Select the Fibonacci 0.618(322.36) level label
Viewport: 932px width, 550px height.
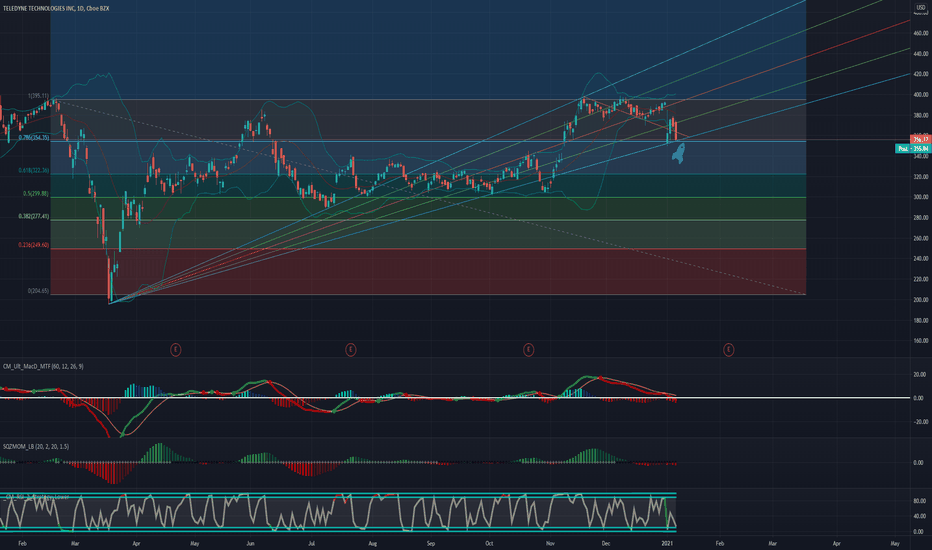[33, 171]
